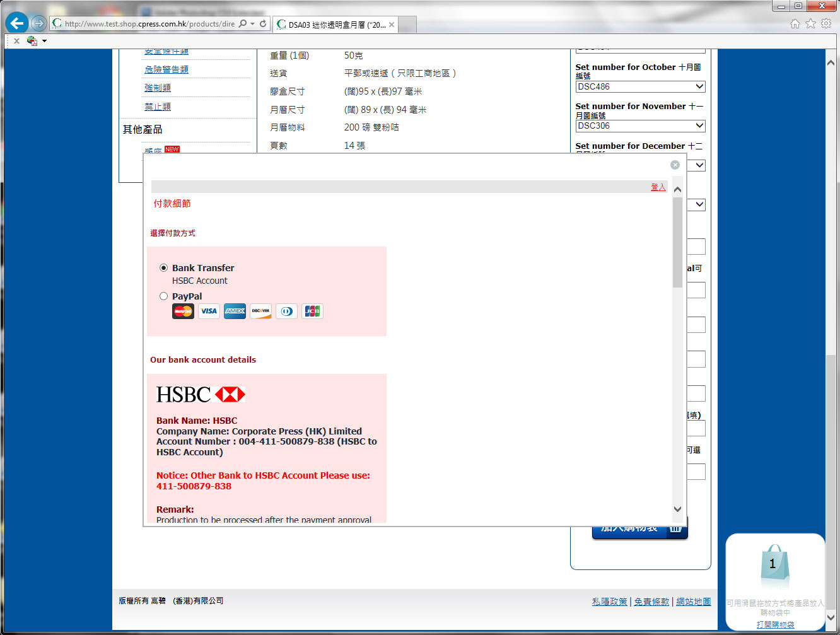This screenshot has width=840, height=635.
Task: Click the MasterCard logo
Action: (183, 311)
